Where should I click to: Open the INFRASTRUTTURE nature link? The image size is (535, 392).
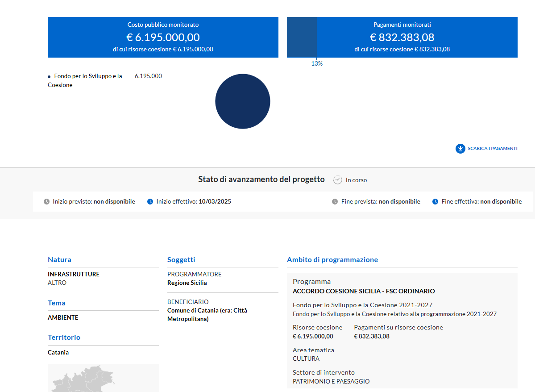pos(74,274)
